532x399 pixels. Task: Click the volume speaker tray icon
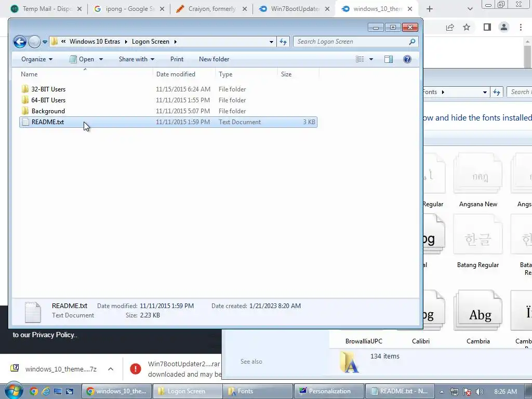pyautogui.click(x=480, y=392)
